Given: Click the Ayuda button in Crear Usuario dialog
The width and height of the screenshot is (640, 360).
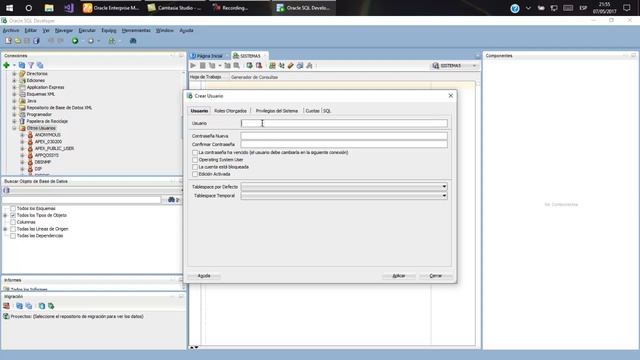Looking at the screenshot, I should point(204,276).
